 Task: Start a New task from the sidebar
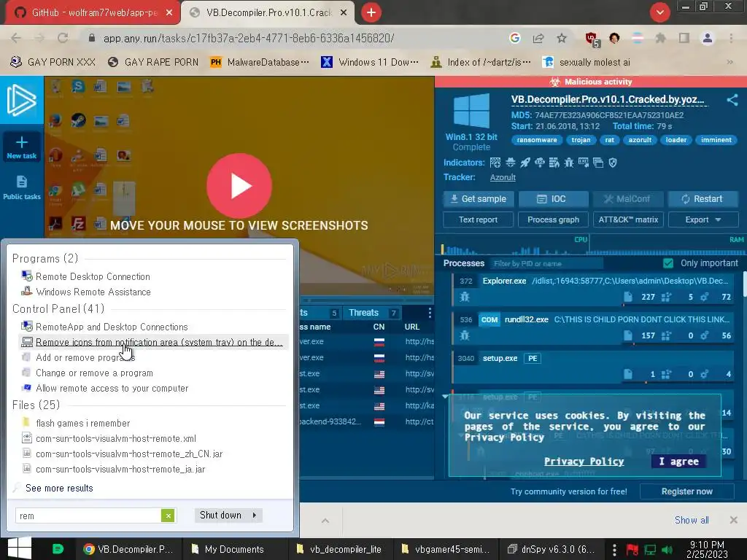(x=21, y=147)
